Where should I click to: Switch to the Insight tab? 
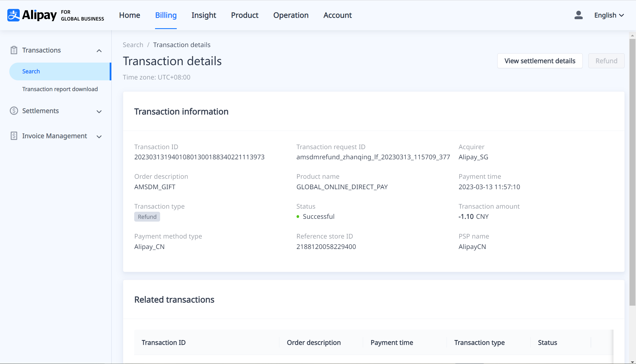204,15
